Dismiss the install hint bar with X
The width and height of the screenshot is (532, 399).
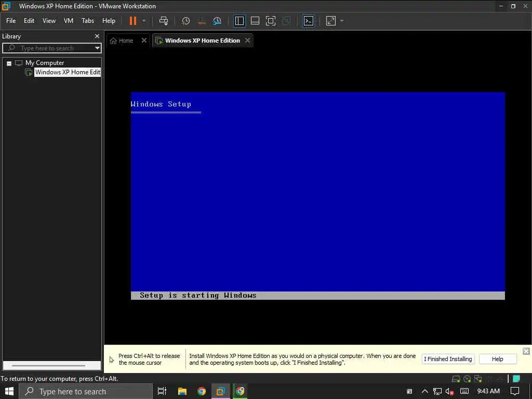point(526,351)
